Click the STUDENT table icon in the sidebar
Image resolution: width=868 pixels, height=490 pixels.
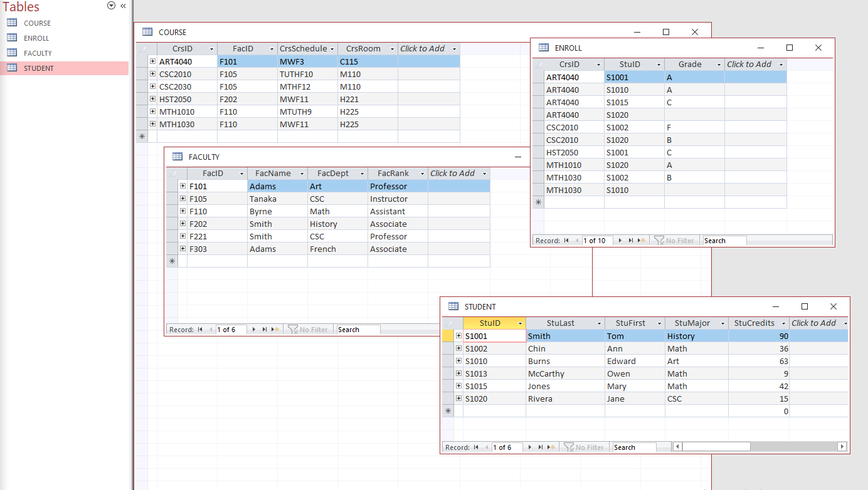coord(13,68)
